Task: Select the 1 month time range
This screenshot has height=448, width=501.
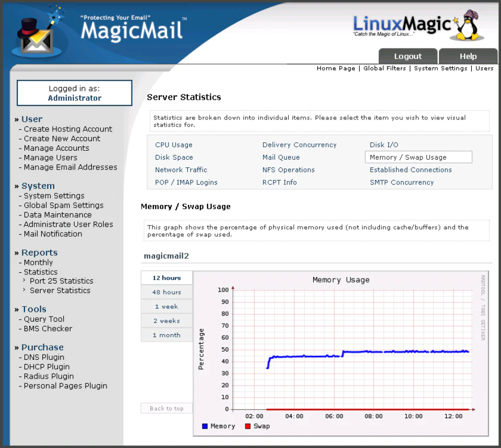Action: 166,335
